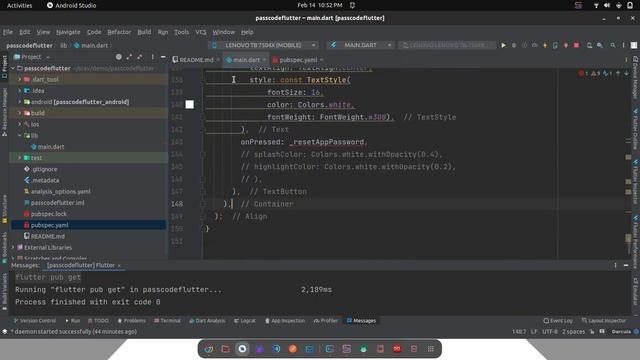Open the App Inspection tool window
The height and width of the screenshot is (360, 640).
pos(284,320)
